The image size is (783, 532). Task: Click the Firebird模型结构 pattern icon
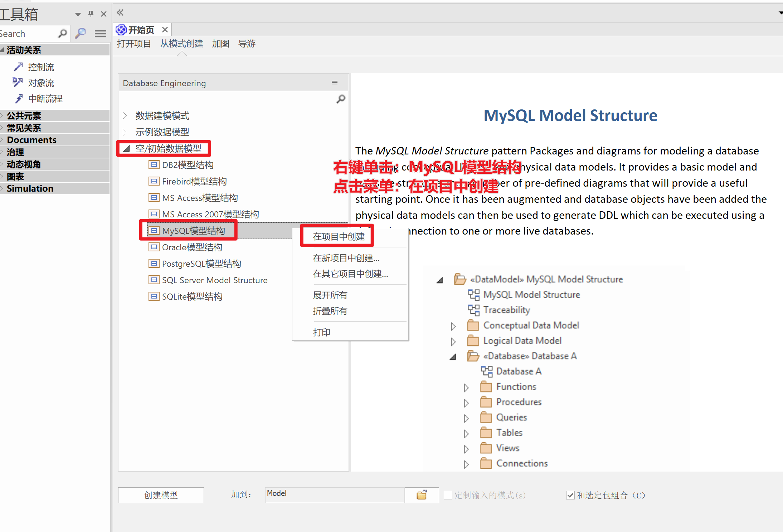[154, 181]
